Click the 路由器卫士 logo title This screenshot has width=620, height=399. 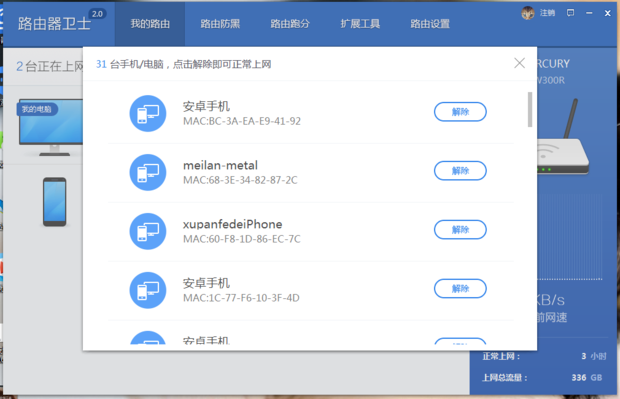pos(54,24)
